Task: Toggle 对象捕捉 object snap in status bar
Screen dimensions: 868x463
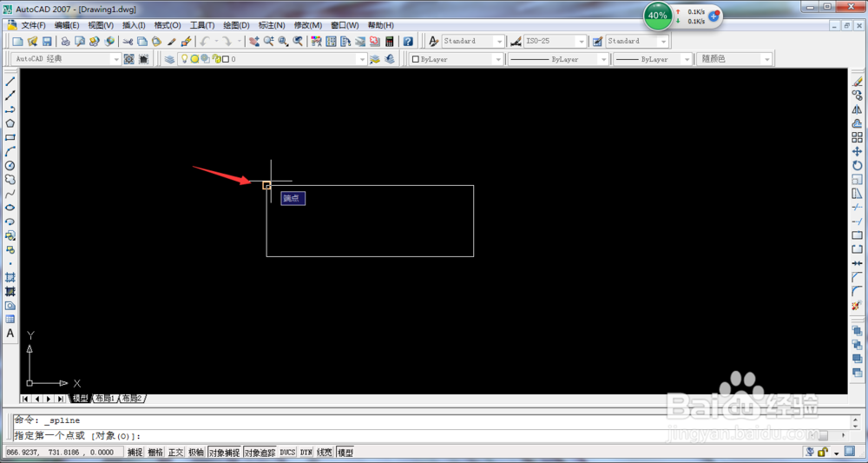Action: click(224, 453)
